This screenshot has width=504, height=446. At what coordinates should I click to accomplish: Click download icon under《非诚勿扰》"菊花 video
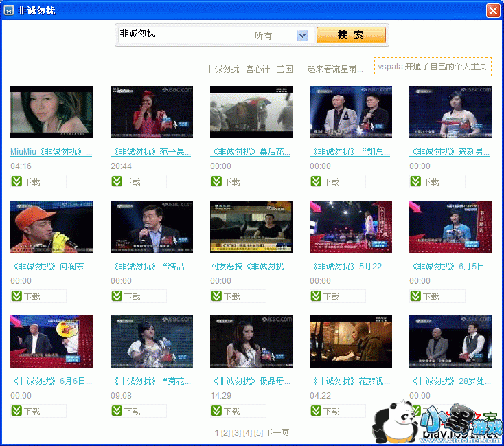(x=117, y=410)
